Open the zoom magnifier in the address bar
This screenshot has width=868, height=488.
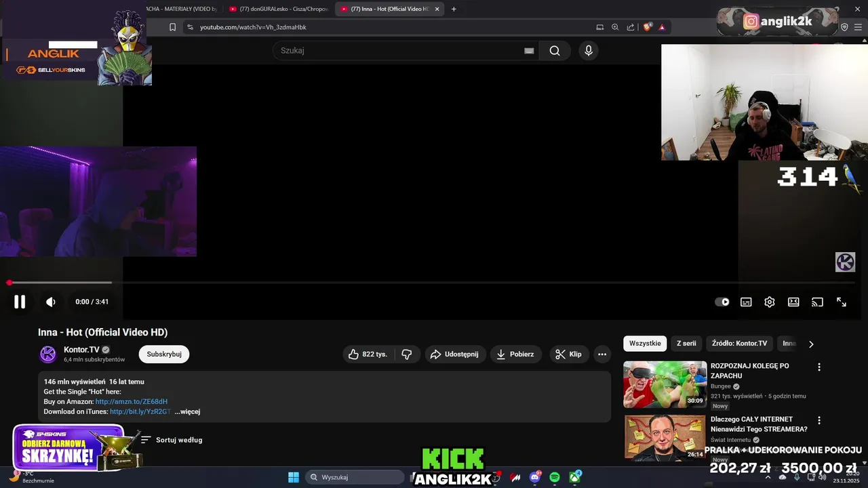pos(615,27)
